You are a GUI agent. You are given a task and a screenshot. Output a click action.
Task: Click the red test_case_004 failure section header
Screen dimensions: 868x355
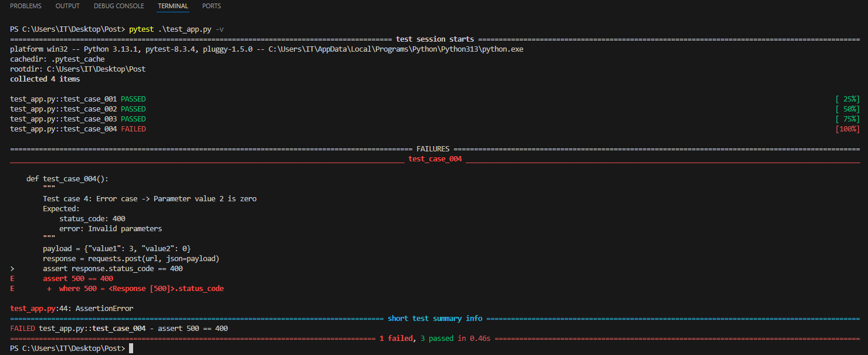click(435, 158)
